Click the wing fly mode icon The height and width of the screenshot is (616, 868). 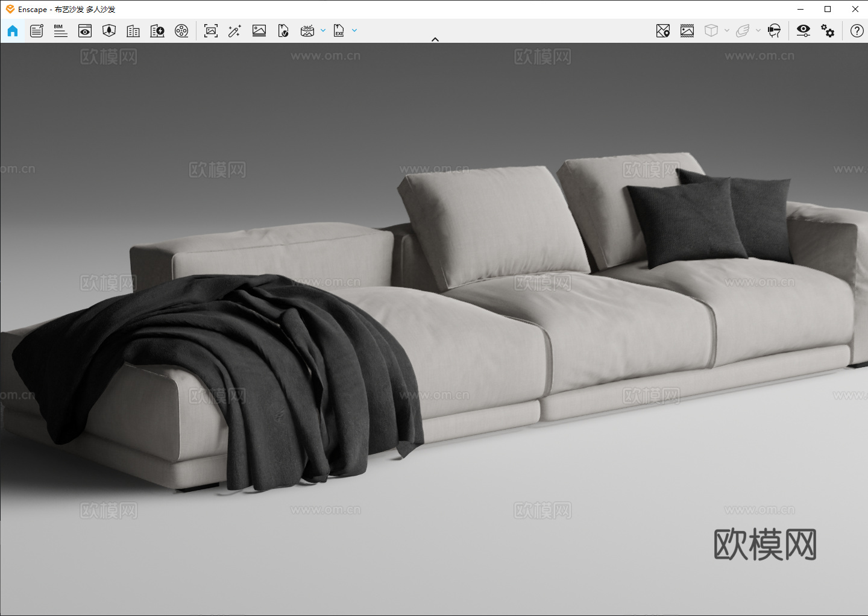(743, 31)
